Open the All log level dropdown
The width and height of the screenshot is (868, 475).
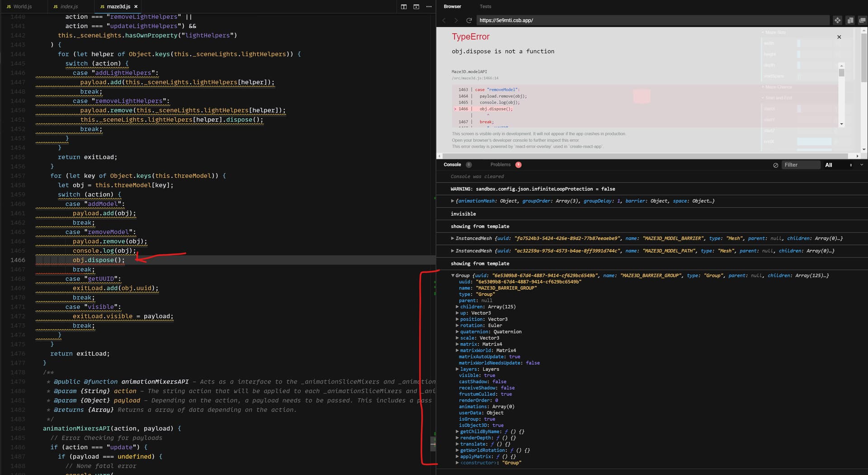pos(839,165)
